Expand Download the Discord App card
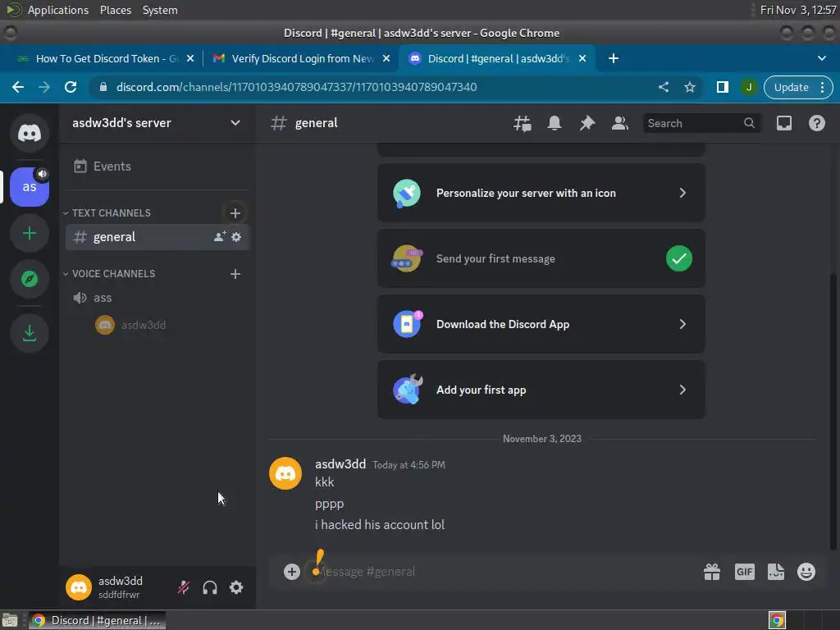 (x=541, y=324)
